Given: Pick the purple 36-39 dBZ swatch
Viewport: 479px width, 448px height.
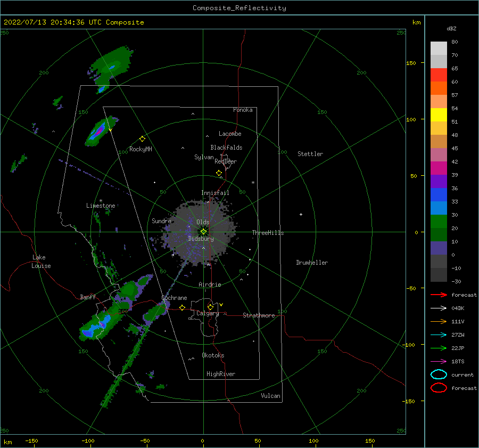Looking at the screenshot, I should 439,181.
